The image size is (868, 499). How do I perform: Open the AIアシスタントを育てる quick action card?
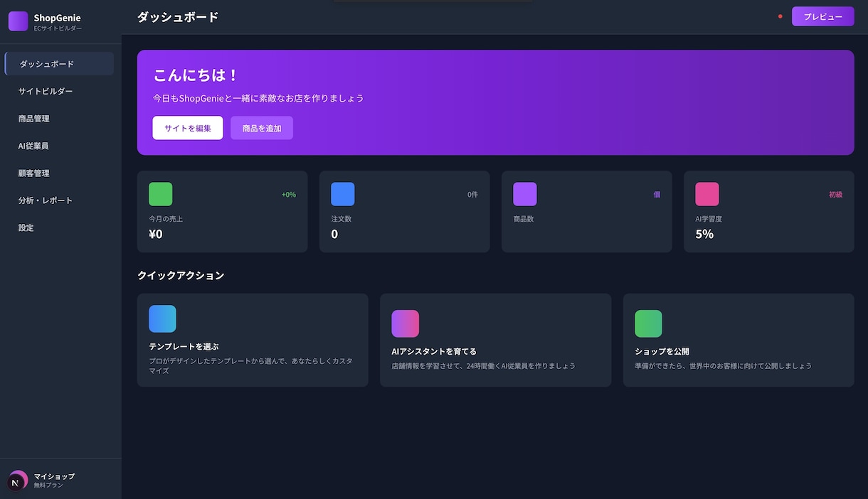[x=495, y=340]
